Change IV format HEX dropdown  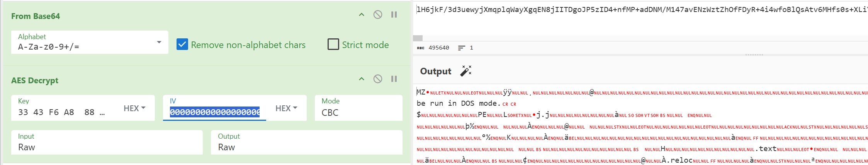coord(286,108)
